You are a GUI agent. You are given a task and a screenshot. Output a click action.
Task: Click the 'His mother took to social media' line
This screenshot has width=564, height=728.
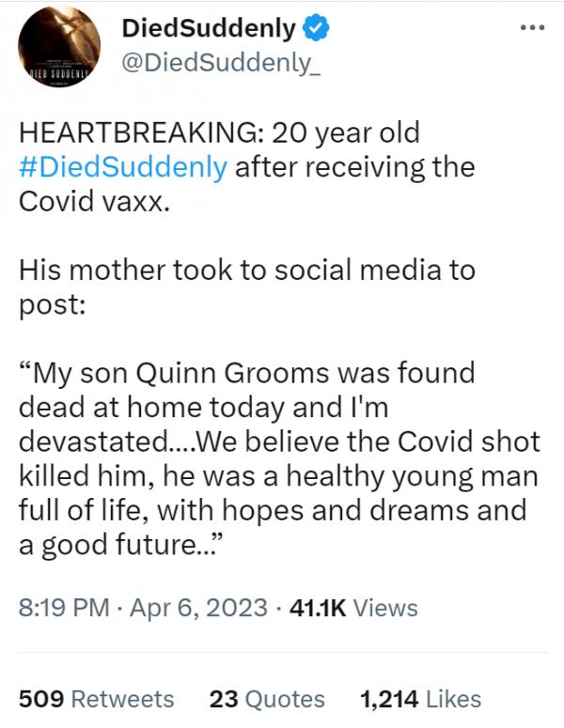click(x=247, y=271)
